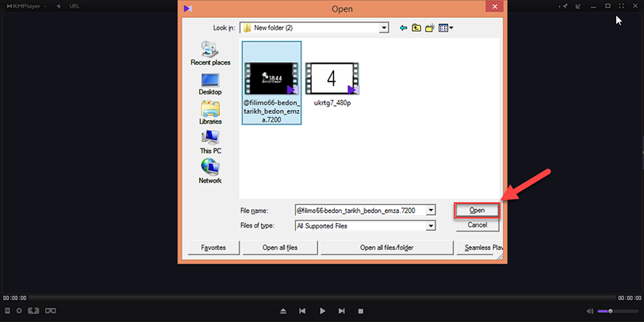The image size is (644, 322).
Task: Expand the Look in folder dropdown
Action: point(384,28)
